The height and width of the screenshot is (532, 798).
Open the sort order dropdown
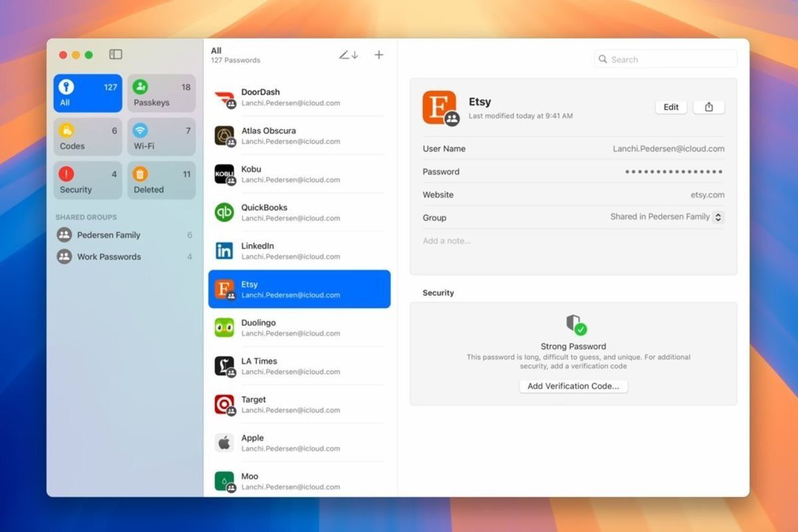point(348,55)
